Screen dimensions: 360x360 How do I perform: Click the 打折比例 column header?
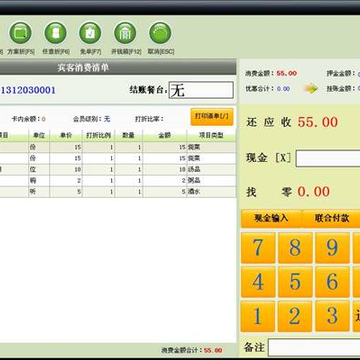tap(98, 136)
